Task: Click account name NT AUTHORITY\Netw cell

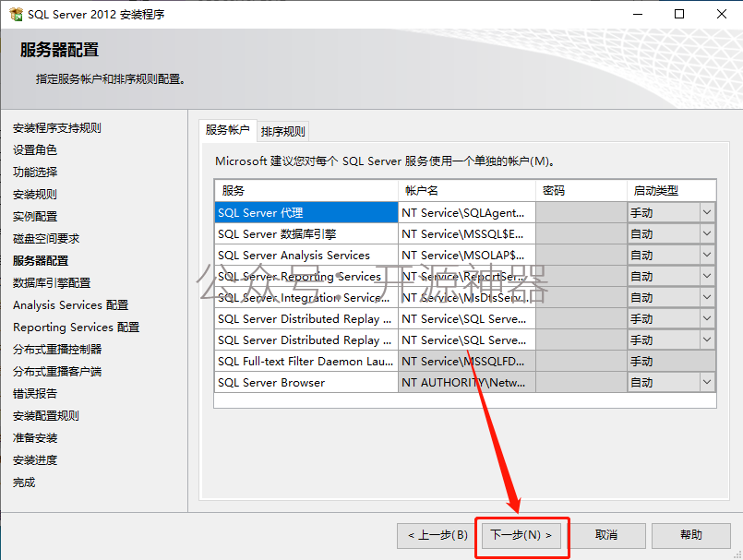Action: pos(467,382)
